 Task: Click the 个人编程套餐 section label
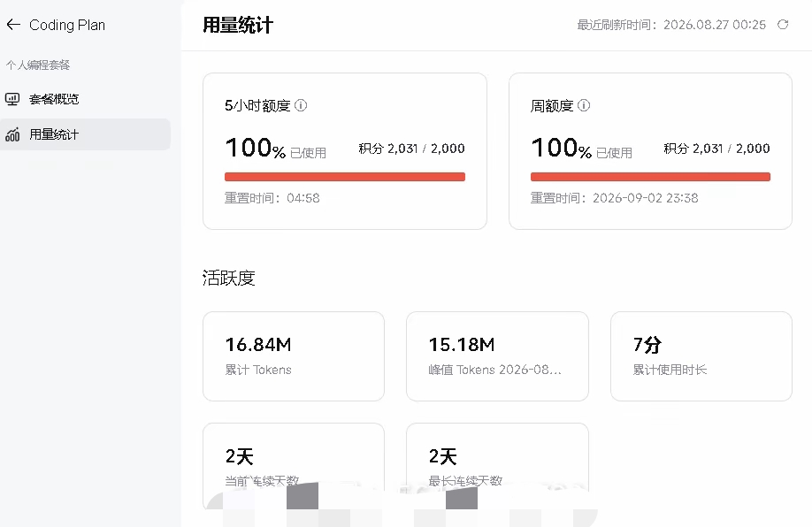point(38,65)
